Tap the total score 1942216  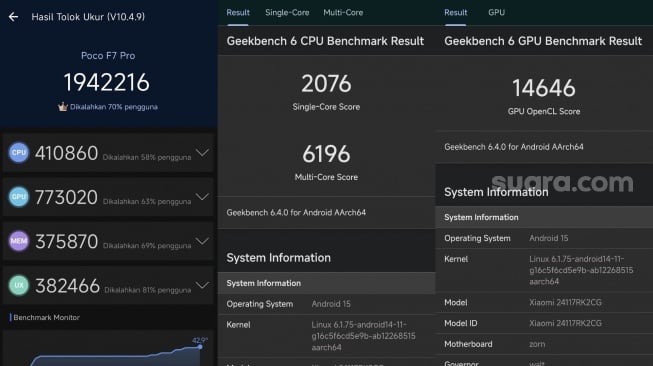coord(107,82)
